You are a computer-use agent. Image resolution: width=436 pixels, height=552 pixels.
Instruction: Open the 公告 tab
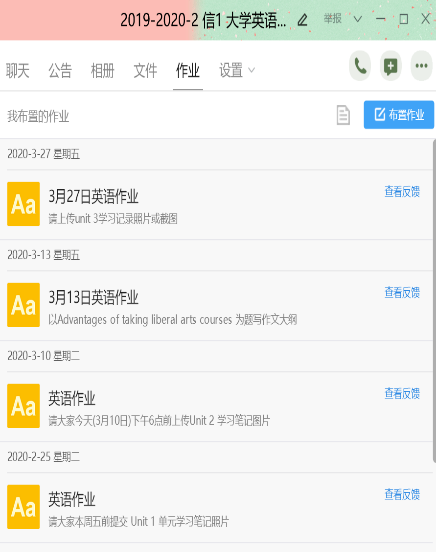(60, 70)
